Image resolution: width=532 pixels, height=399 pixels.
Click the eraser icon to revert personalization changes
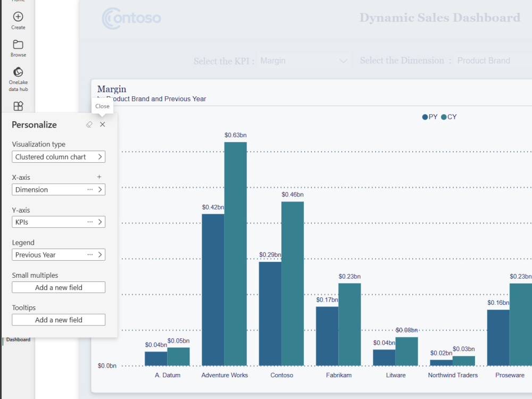(x=89, y=124)
